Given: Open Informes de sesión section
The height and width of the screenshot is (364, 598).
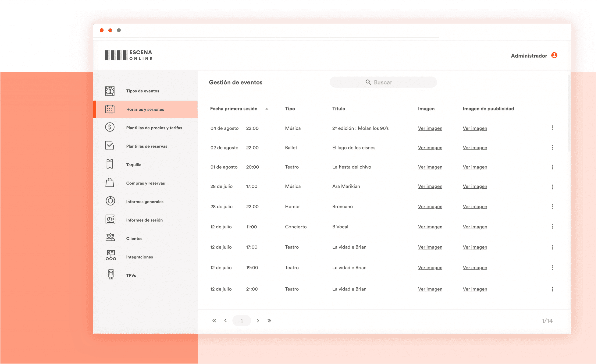Looking at the screenshot, I should pyautogui.click(x=145, y=220).
